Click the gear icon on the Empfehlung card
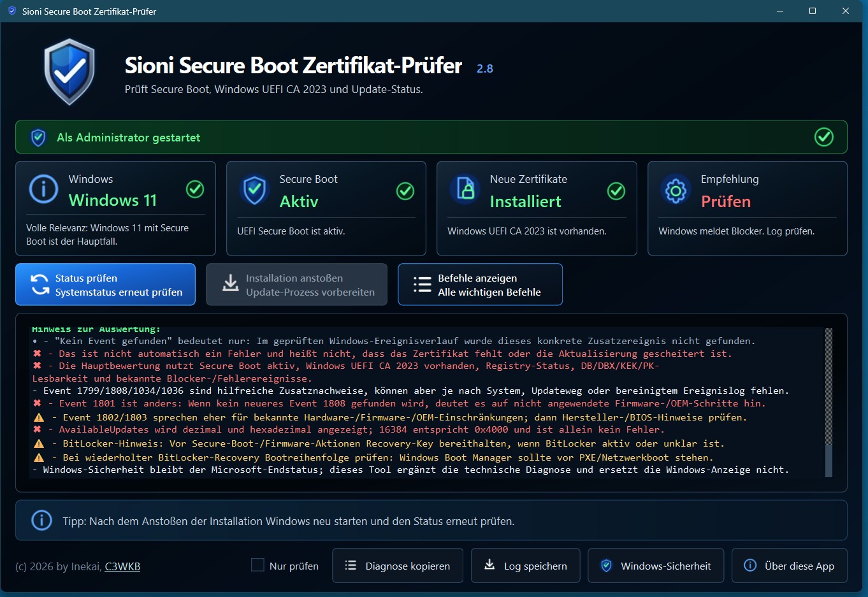868x597 pixels. coord(676,190)
